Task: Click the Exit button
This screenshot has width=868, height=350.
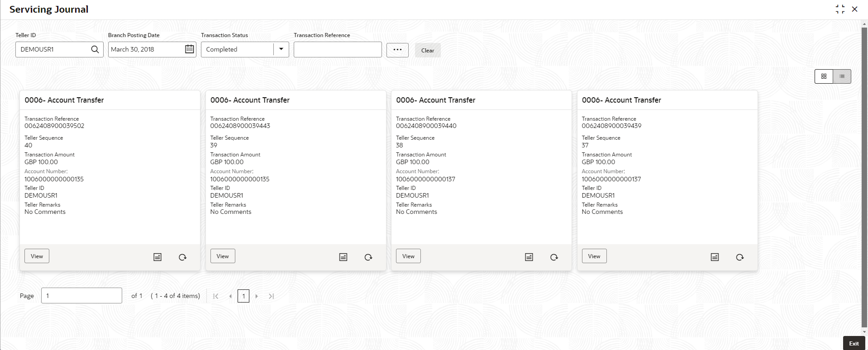Action: pos(854,343)
